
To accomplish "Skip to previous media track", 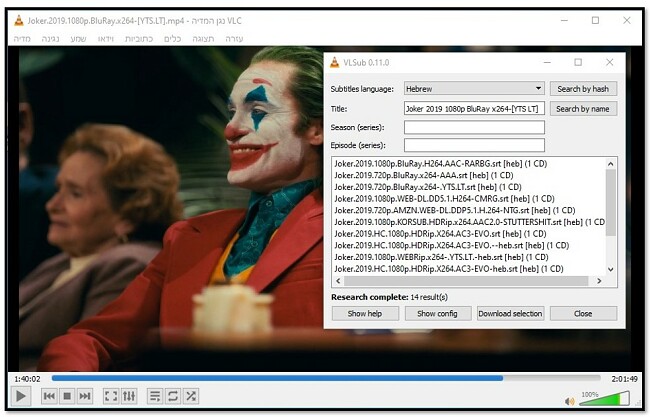I will tap(49, 396).
